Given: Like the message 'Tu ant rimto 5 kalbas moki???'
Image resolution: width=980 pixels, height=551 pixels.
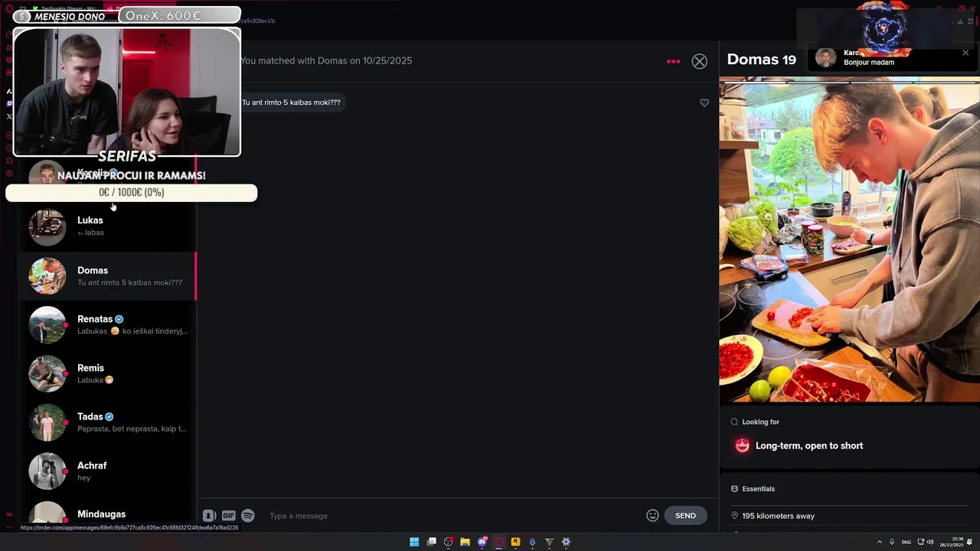Looking at the screenshot, I should pyautogui.click(x=704, y=103).
